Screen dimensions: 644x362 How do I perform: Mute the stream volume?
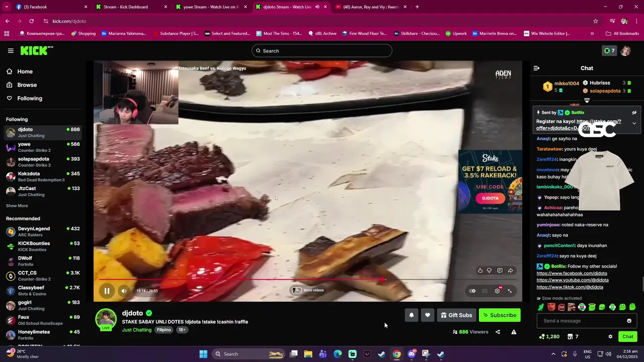[124, 291]
